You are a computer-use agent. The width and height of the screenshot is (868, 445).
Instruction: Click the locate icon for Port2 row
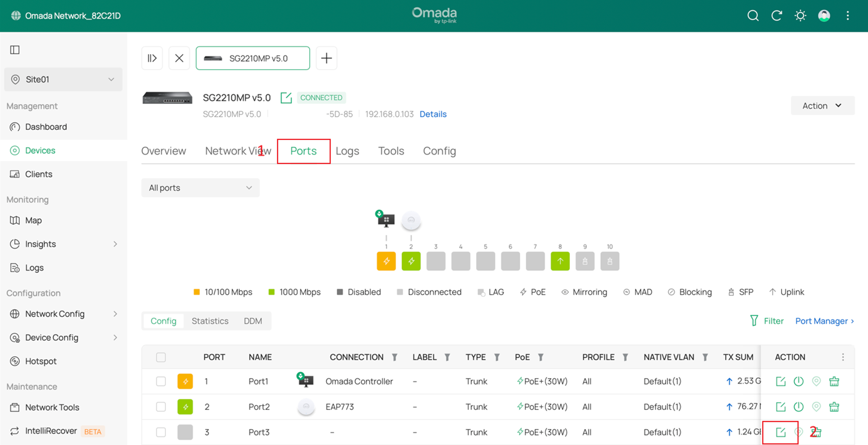tap(816, 407)
